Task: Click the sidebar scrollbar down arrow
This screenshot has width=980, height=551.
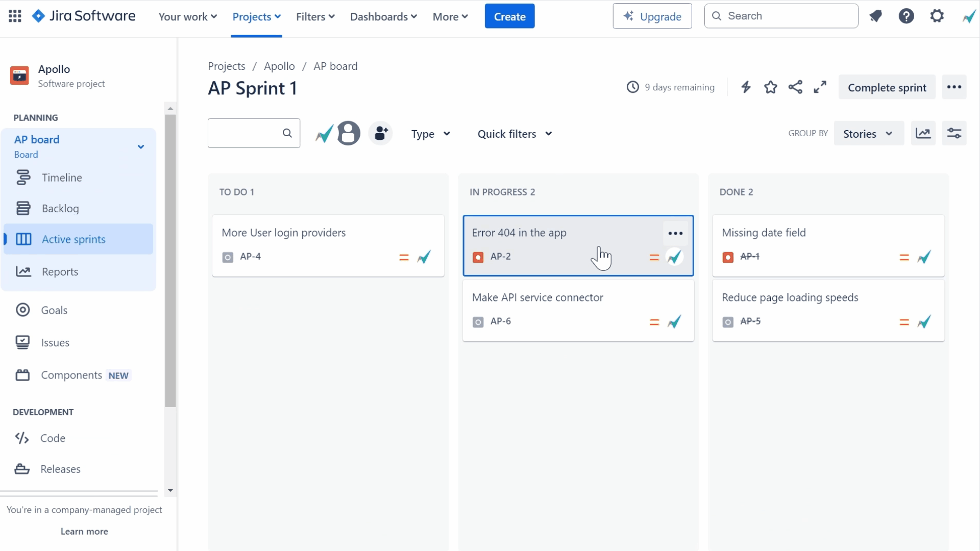Action: [x=170, y=490]
